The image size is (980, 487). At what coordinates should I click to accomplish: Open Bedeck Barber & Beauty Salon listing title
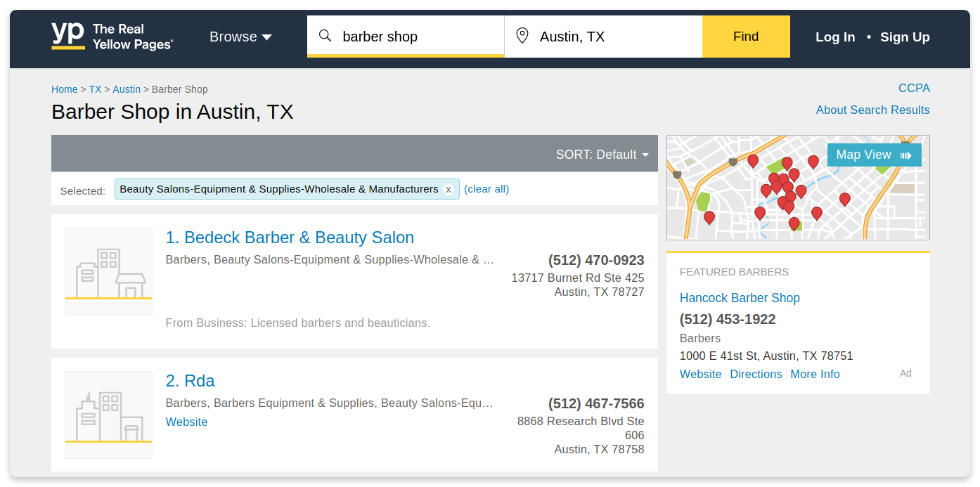click(x=290, y=238)
